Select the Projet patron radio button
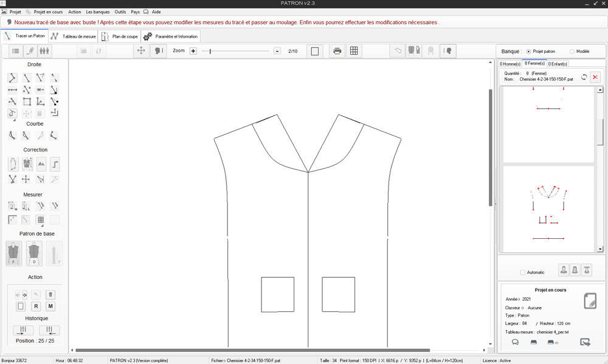 click(528, 52)
